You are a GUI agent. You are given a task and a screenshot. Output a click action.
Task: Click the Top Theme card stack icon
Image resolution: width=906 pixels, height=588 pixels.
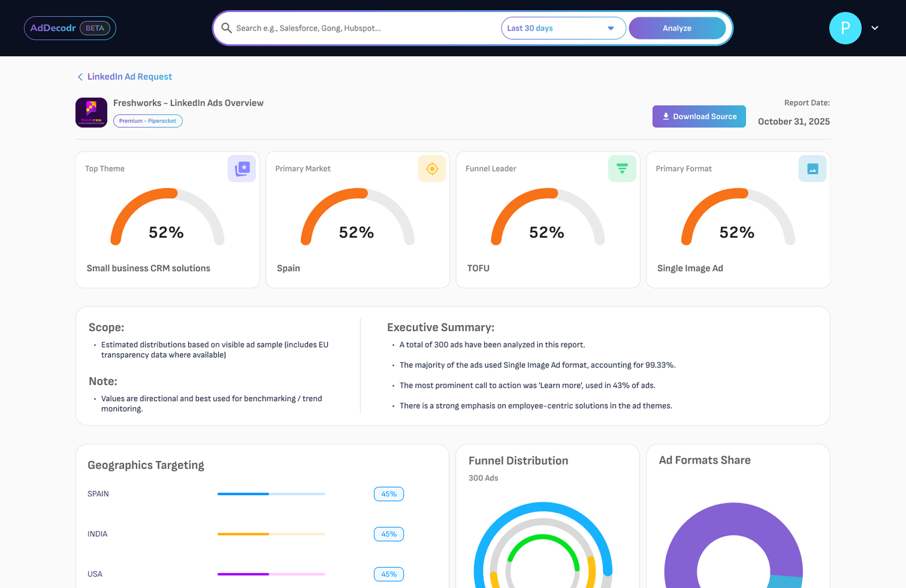tap(241, 169)
